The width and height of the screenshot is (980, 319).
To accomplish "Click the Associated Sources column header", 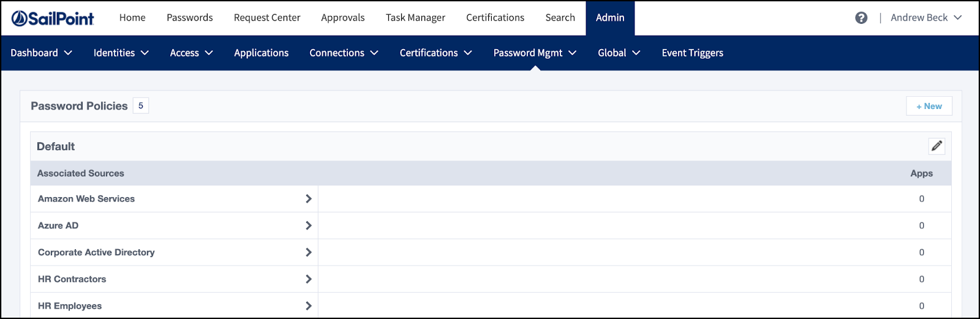I will [x=80, y=173].
